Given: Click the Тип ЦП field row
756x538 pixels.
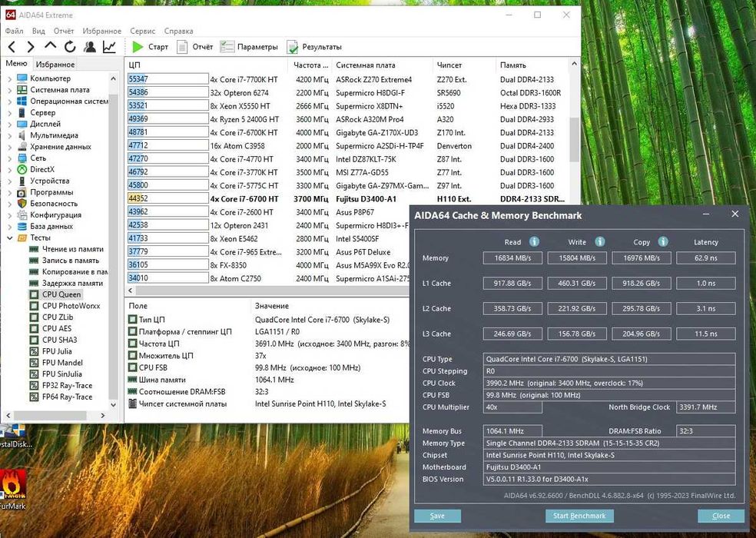Looking at the screenshot, I should (267, 320).
